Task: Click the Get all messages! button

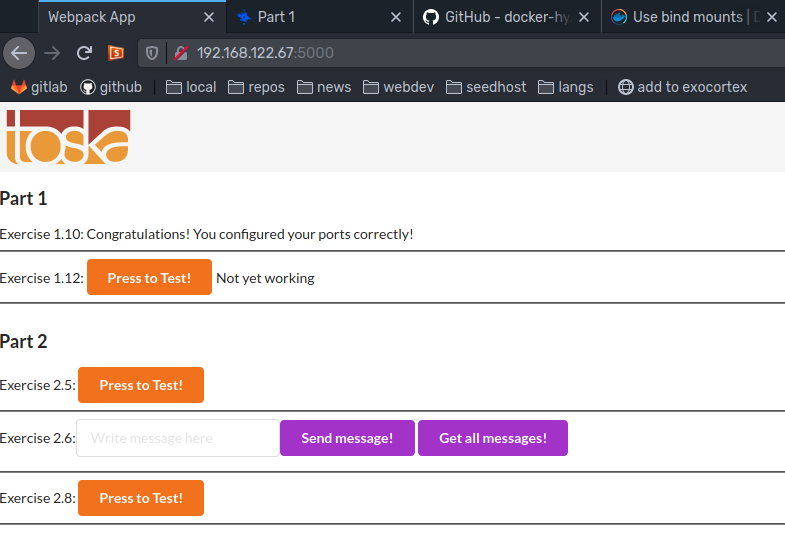Action: click(492, 438)
